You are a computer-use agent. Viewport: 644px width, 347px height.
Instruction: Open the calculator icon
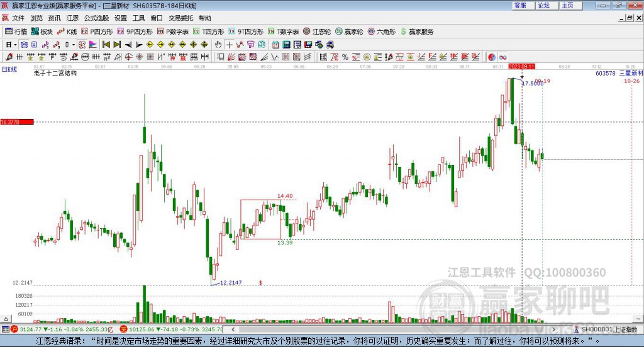[x=287, y=45]
